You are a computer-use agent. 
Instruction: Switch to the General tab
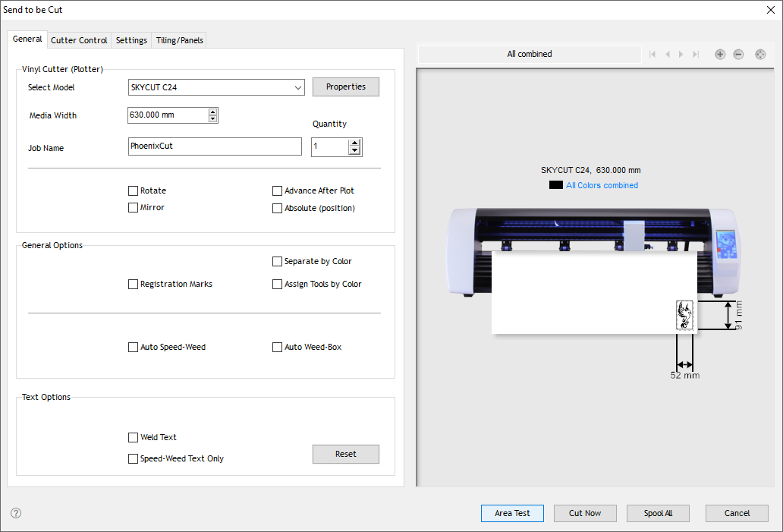(27, 39)
